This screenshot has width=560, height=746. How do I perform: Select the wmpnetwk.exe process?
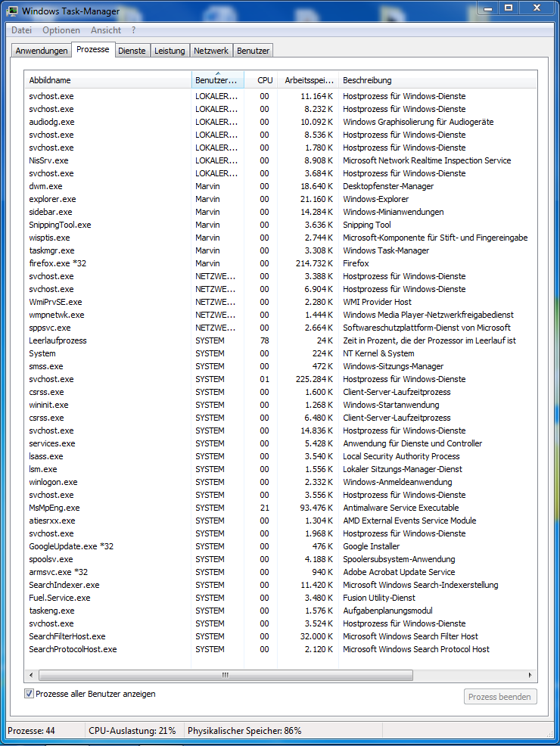(x=281, y=315)
